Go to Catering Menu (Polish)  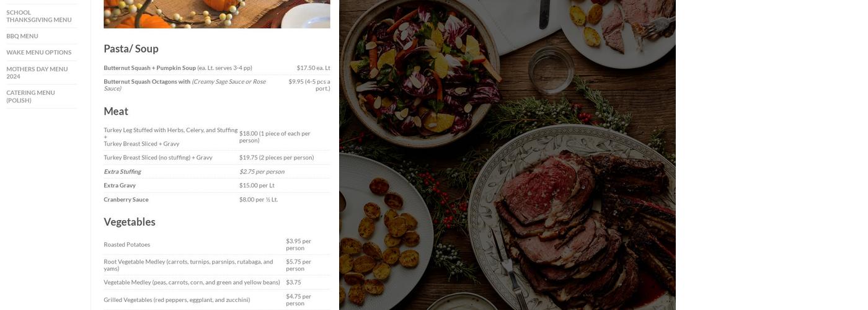pos(31,96)
